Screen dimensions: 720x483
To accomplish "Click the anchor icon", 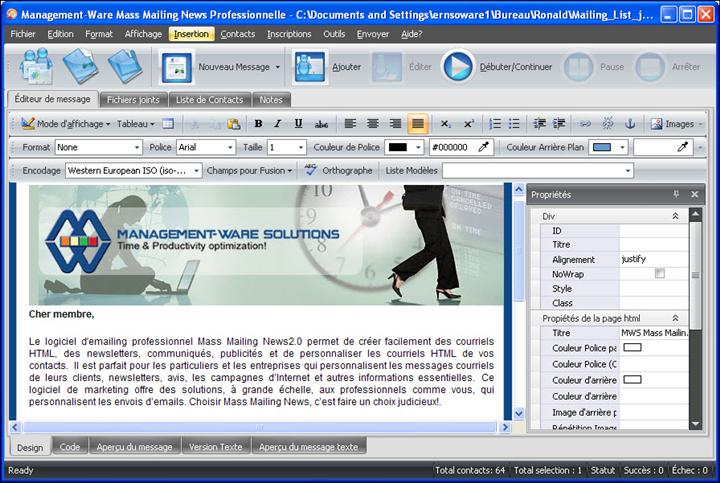I will pyautogui.click(x=630, y=124).
